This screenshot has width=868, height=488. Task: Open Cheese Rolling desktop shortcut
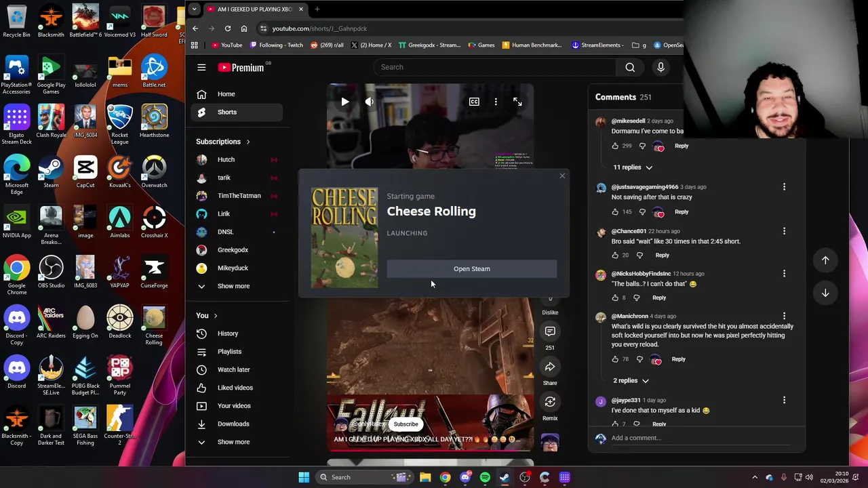[x=154, y=325]
